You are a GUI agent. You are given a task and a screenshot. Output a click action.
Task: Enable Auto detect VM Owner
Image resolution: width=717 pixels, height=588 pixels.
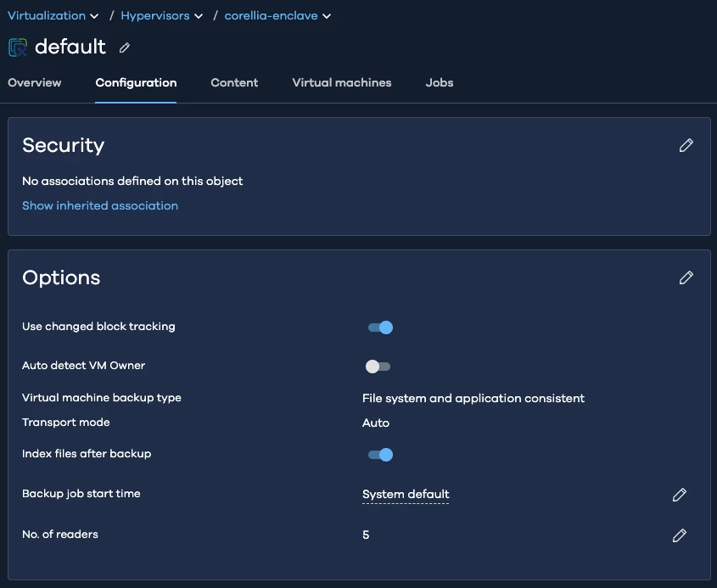(x=378, y=367)
